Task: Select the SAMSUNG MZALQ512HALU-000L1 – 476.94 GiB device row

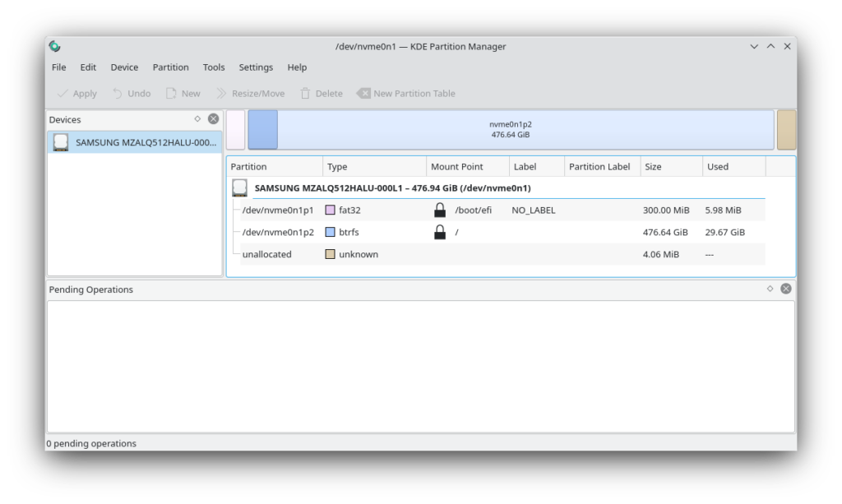Action: 498,188
